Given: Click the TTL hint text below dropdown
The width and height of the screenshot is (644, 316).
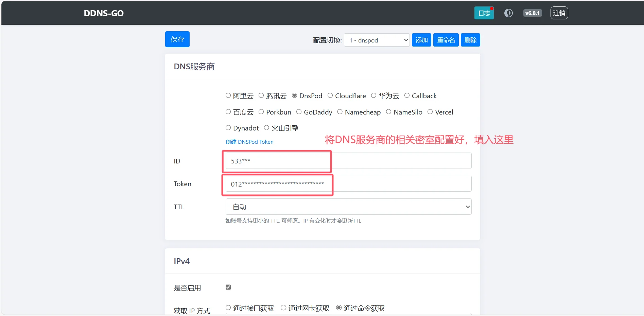Looking at the screenshot, I should [x=293, y=221].
